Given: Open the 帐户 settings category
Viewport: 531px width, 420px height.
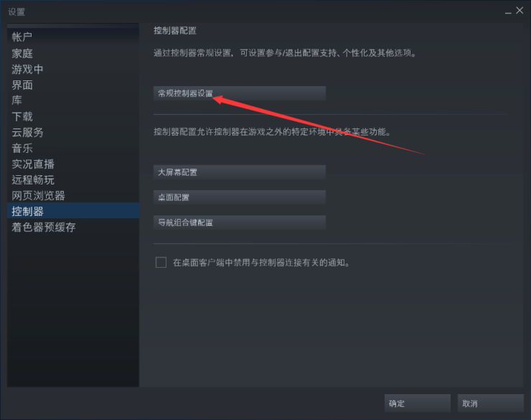Looking at the screenshot, I should click(x=72, y=37).
